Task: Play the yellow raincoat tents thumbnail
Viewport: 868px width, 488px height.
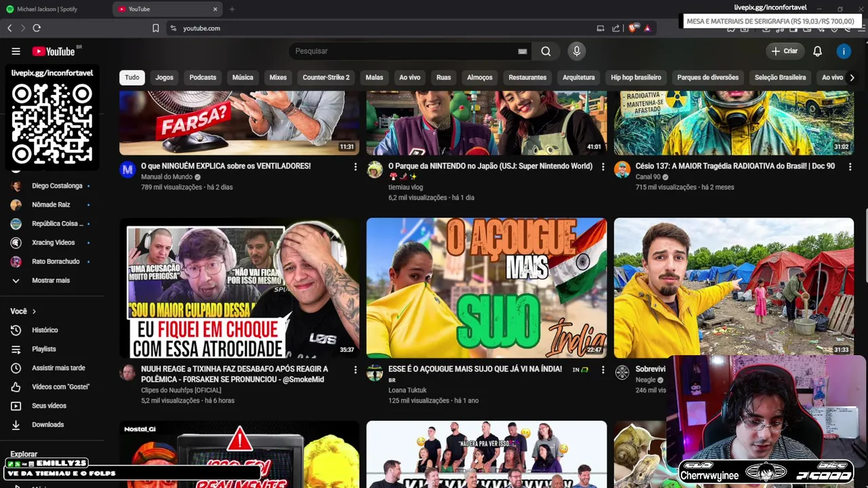Action: click(x=734, y=288)
